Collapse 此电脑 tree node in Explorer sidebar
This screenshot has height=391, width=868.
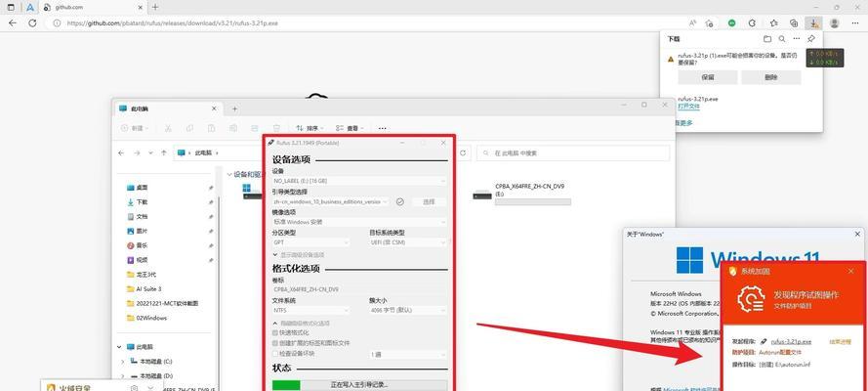pos(119,347)
